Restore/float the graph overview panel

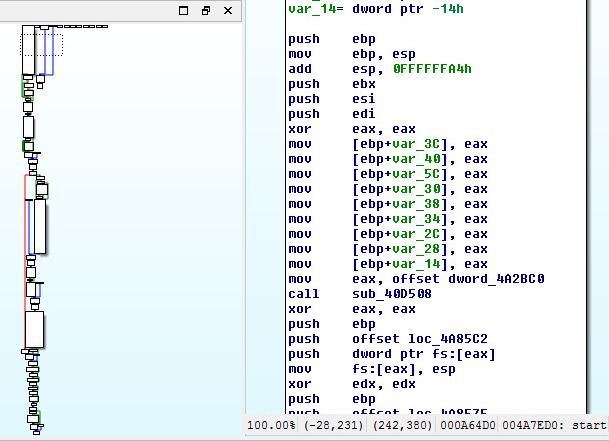(x=206, y=10)
